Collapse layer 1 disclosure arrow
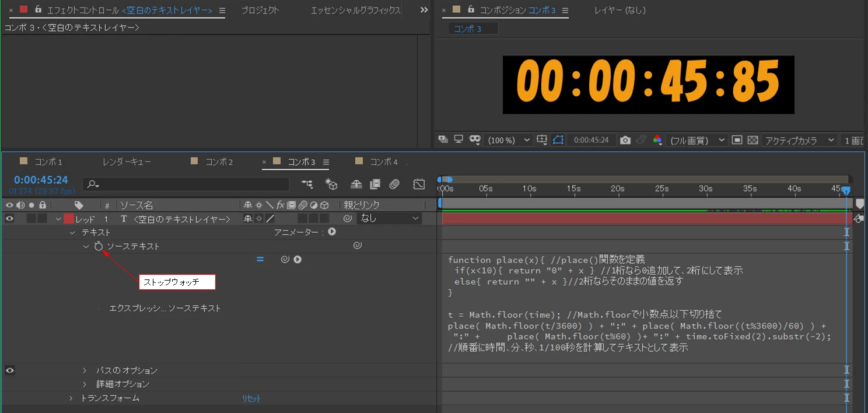The height and width of the screenshot is (413, 868). (58, 219)
